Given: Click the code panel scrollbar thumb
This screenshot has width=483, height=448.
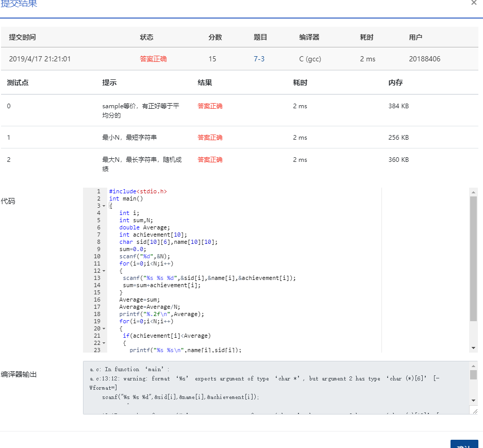Looking at the screenshot, I should pyautogui.click(x=473, y=259).
